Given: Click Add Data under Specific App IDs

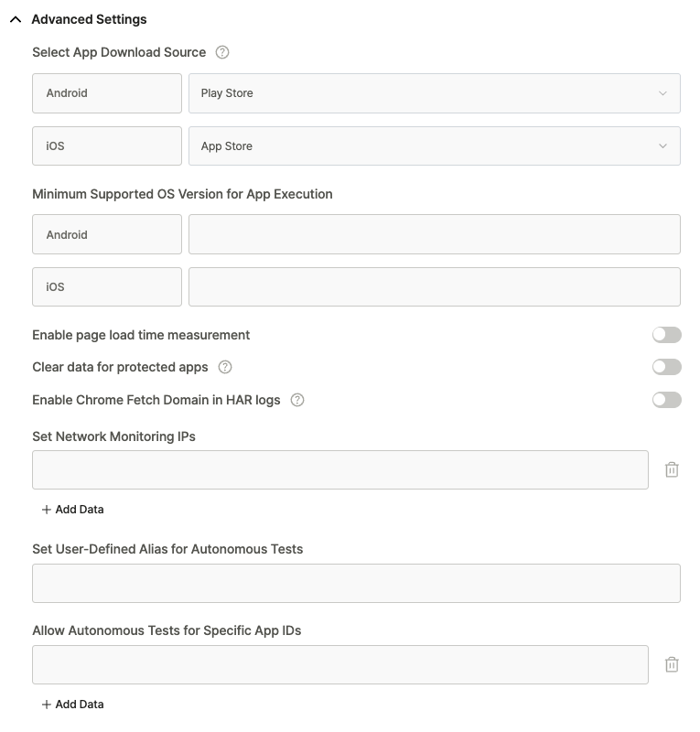Looking at the screenshot, I should pos(73,705).
